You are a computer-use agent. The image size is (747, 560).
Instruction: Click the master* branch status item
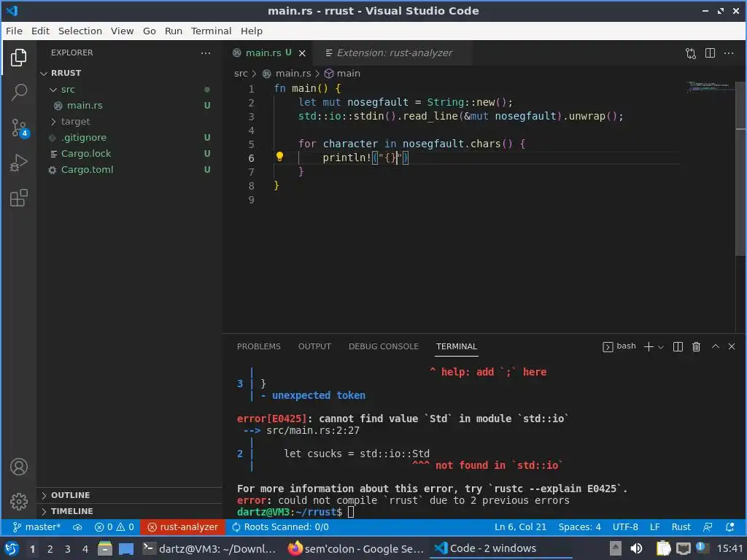pos(36,526)
